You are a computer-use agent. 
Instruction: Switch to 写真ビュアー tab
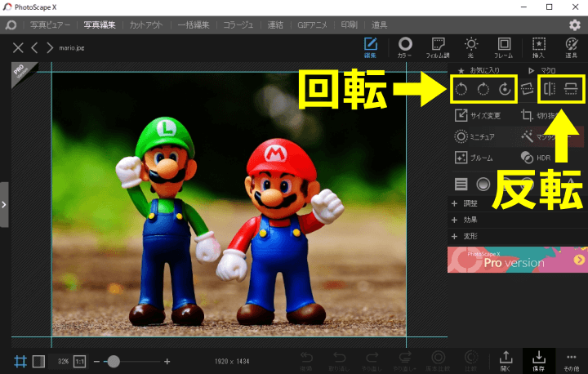(51, 25)
